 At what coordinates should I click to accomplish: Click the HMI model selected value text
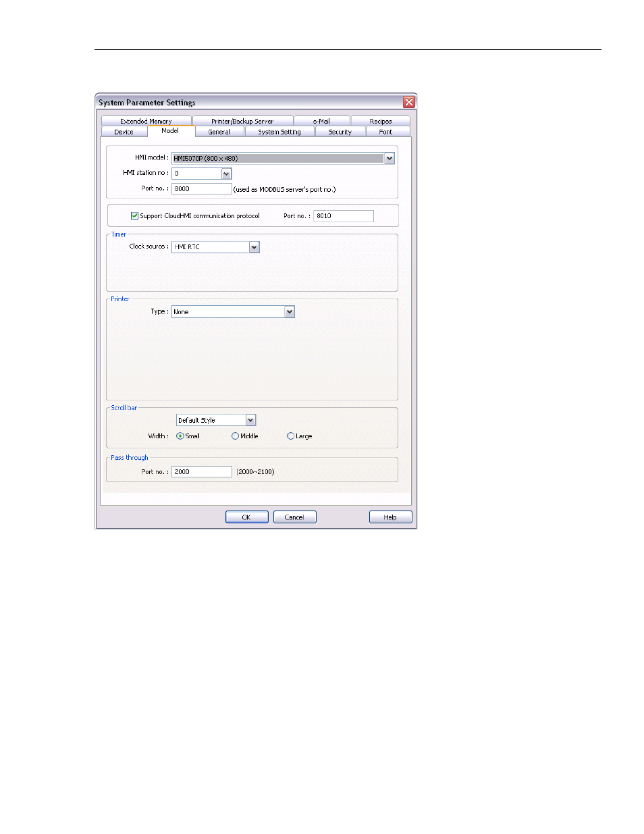(206, 159)
